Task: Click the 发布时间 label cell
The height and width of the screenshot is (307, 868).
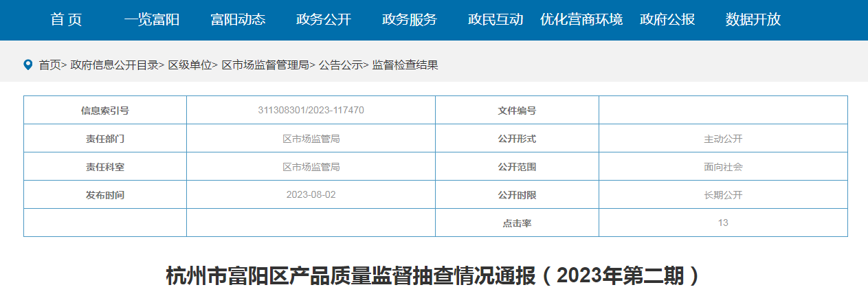Action: pos(105,194)
